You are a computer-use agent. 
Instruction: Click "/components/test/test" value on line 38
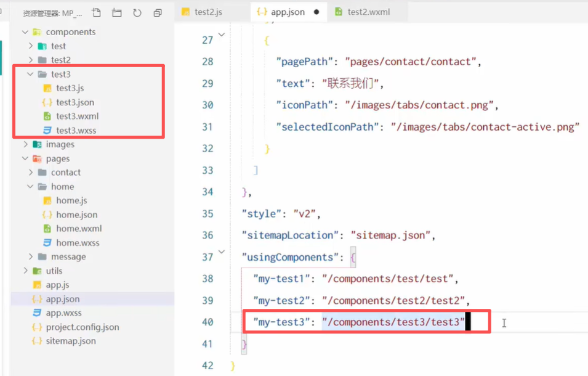pyautogui.click(x=388, y=279)
